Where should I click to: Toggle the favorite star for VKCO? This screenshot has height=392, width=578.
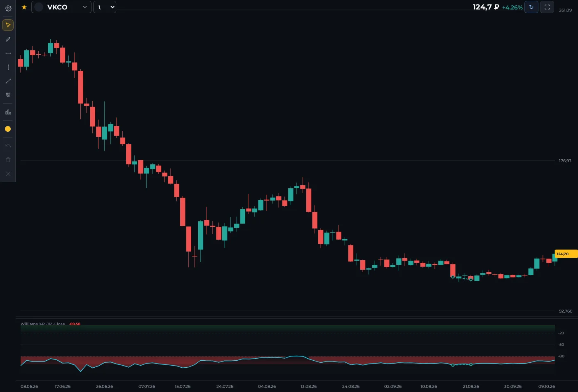pos(24,7)
